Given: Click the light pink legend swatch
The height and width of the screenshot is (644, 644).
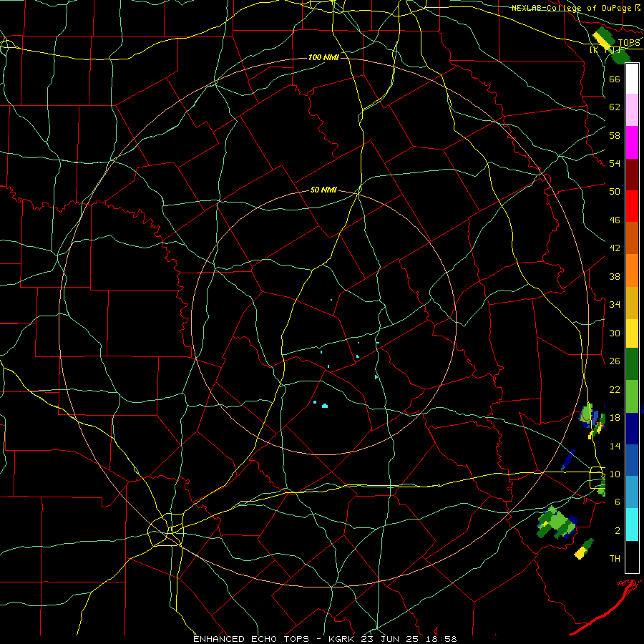Looking at the screenshot, I should tap(632, 110).
